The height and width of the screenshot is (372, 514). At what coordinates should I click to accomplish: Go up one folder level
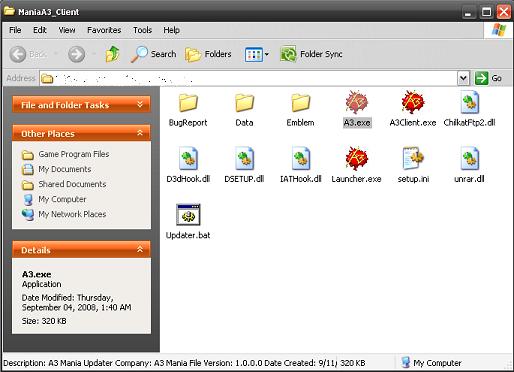tap(112, 54)
